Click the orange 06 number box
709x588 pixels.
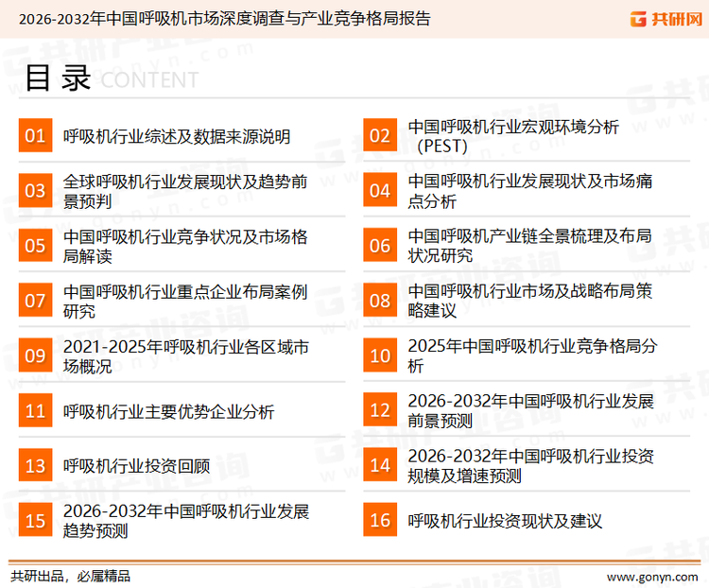(380, 245)
